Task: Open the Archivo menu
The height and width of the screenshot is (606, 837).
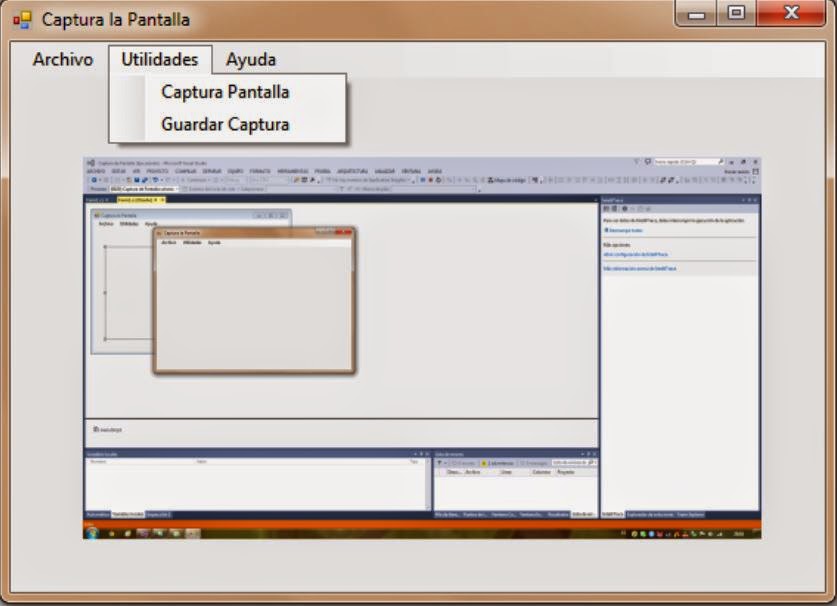Action: click(x=62, y=59)
